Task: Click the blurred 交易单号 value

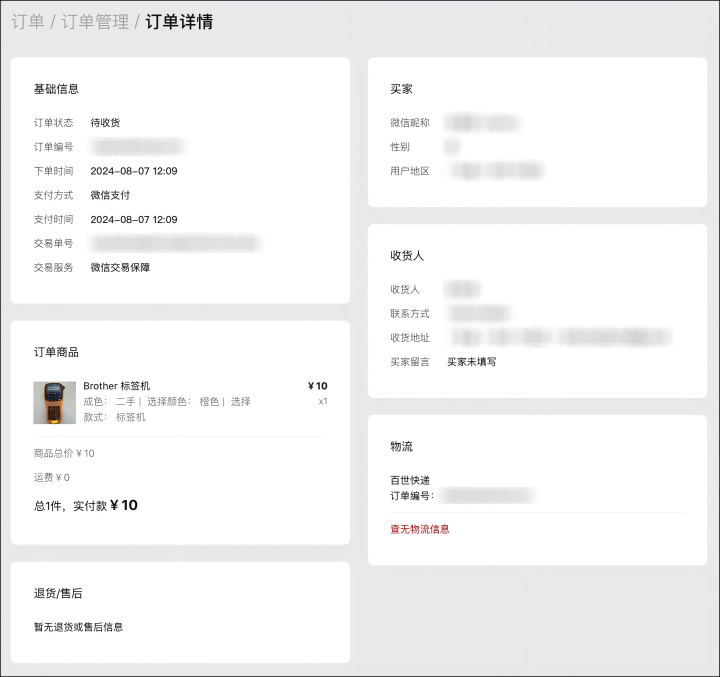Action: point(174,243)
